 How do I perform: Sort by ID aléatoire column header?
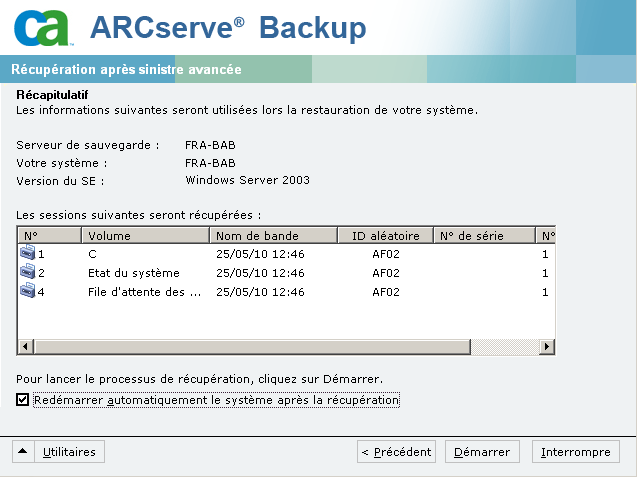coord(384,236)
